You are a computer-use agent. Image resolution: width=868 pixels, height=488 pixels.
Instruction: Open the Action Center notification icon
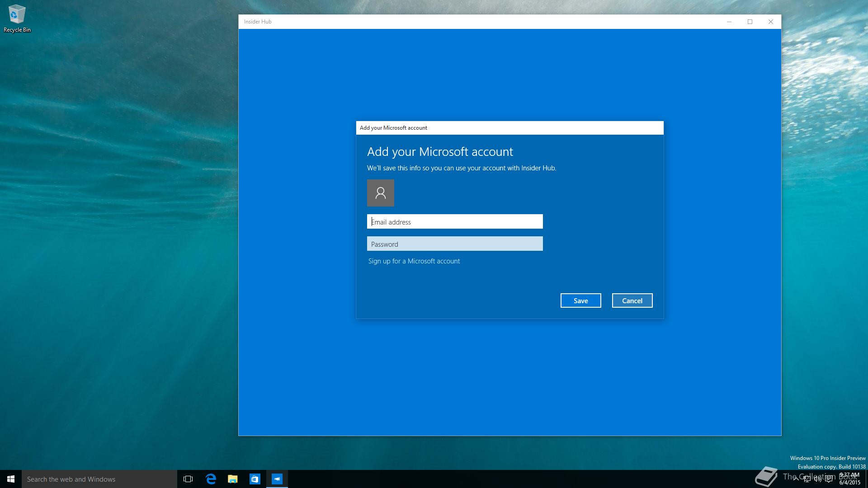(829, 479)
